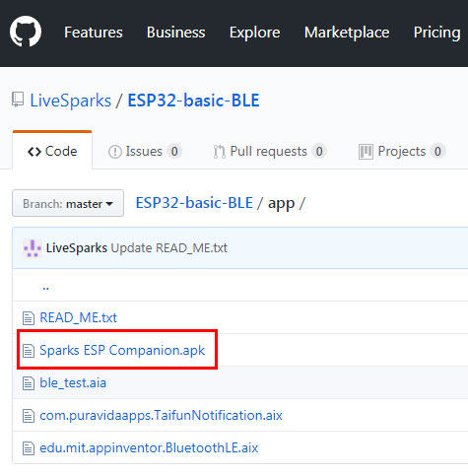Click the GitHub Octocat logo
The image size is (468, 476).
pos(26,32)
